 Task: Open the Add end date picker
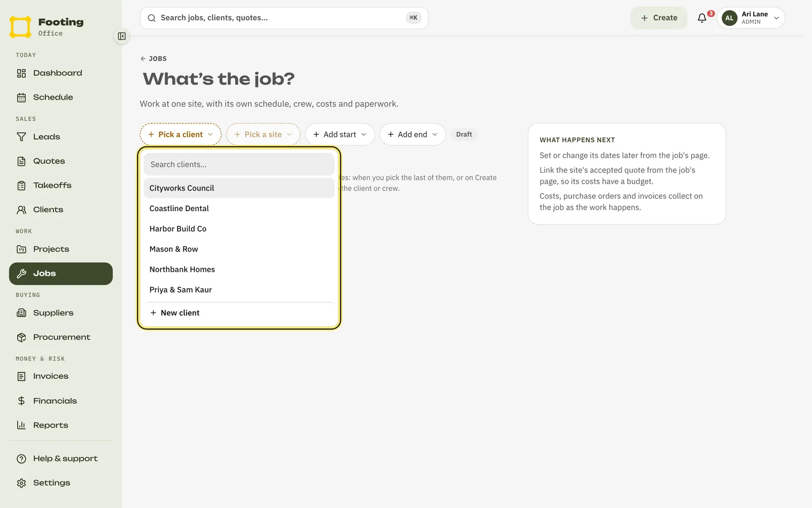click(413, 135)
